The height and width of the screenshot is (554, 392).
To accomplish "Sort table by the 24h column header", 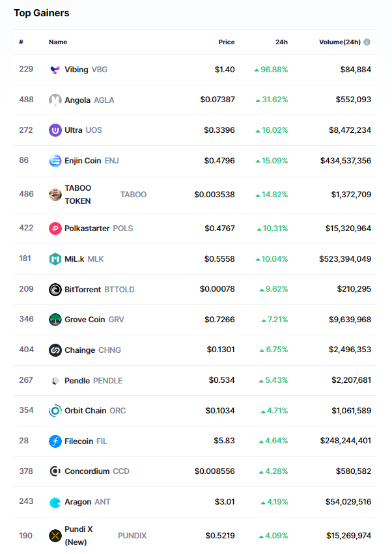I will point(281,42).
